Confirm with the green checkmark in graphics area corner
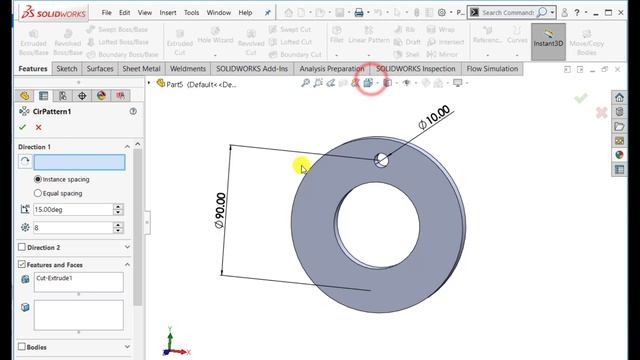This screenshot has height=360, width=640. (x=580, y=98)
